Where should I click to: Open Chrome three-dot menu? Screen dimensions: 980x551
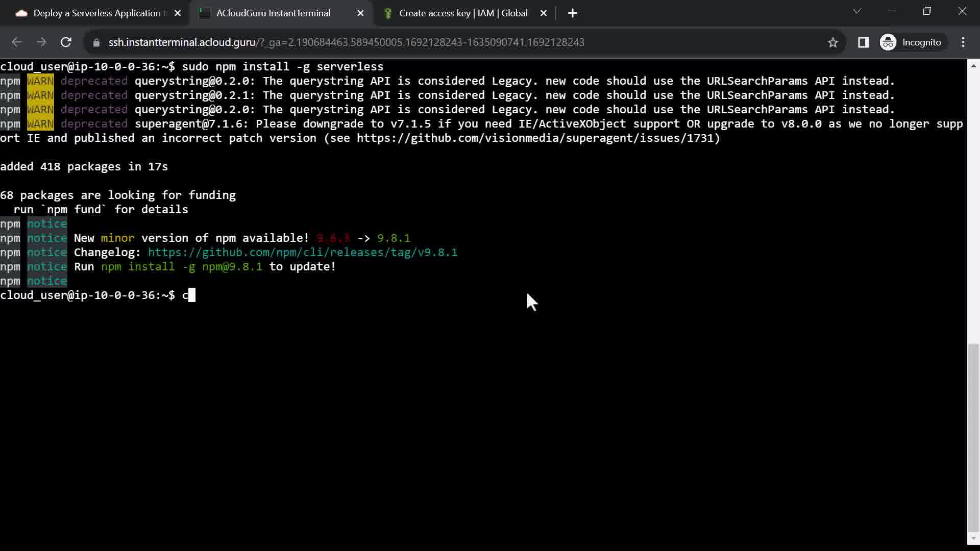963,42
